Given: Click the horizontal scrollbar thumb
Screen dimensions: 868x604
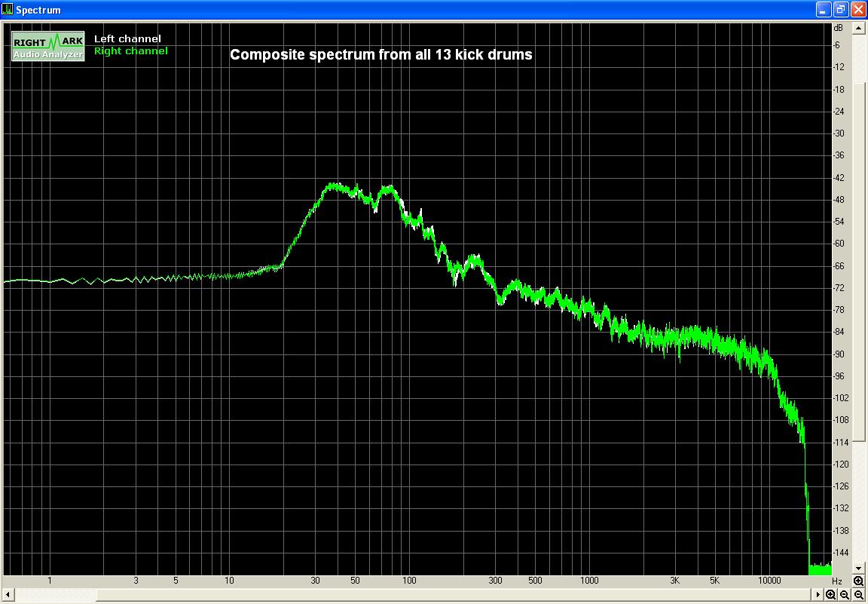Looking at the screenshot, I should tap(454, 595).
